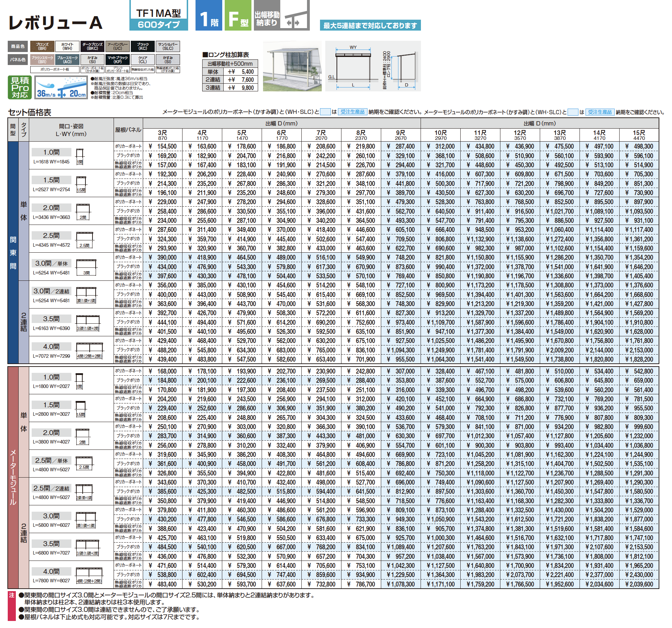Select the 3尺 870 column header
Image resolution: width=672 pixels, height=628 pixels.
[162, 135]
